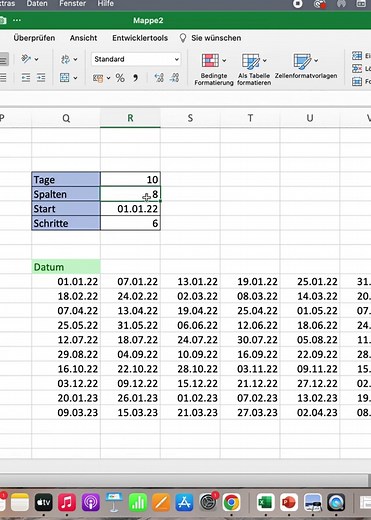Open the text orientation dropdown arrow
Viewport: 371px width, 520px height.
(x=36, y=59)
